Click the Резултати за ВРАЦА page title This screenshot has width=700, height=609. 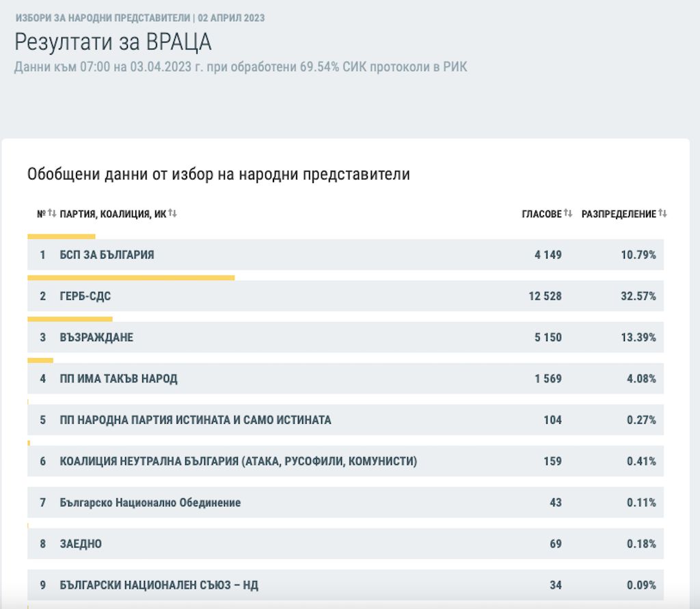coord(113,42)
